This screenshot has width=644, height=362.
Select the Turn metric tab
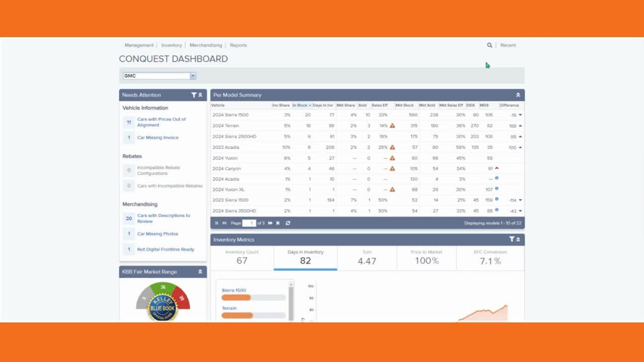coord(367,257)
